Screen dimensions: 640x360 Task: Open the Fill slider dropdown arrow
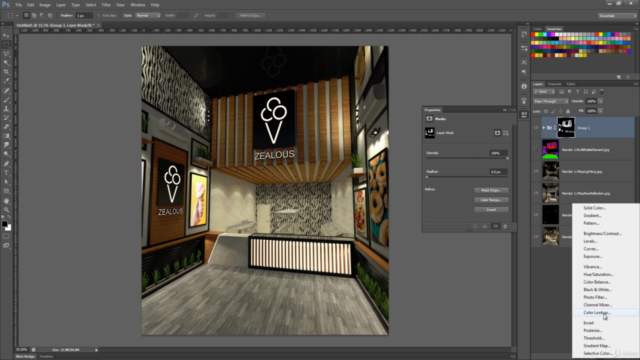tap(600, 111)
